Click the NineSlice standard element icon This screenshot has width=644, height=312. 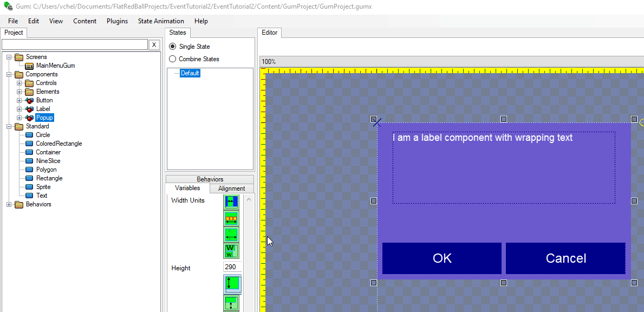(29, 161)
